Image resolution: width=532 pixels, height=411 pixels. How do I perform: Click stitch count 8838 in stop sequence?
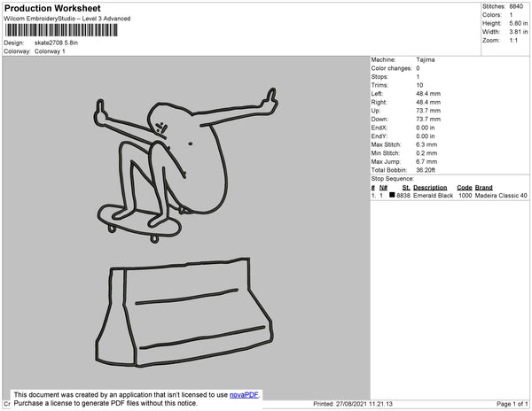click(x=403, y=196)
